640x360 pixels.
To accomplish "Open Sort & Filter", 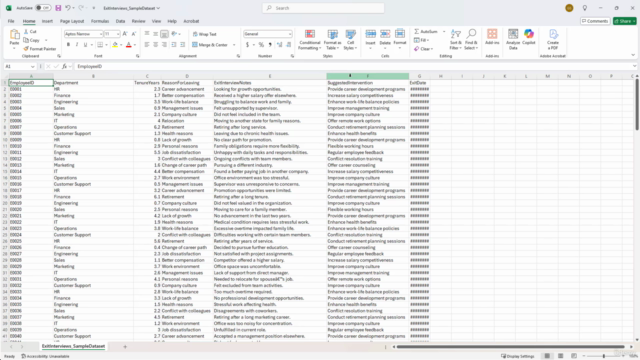I will click(x=456, y=40).
